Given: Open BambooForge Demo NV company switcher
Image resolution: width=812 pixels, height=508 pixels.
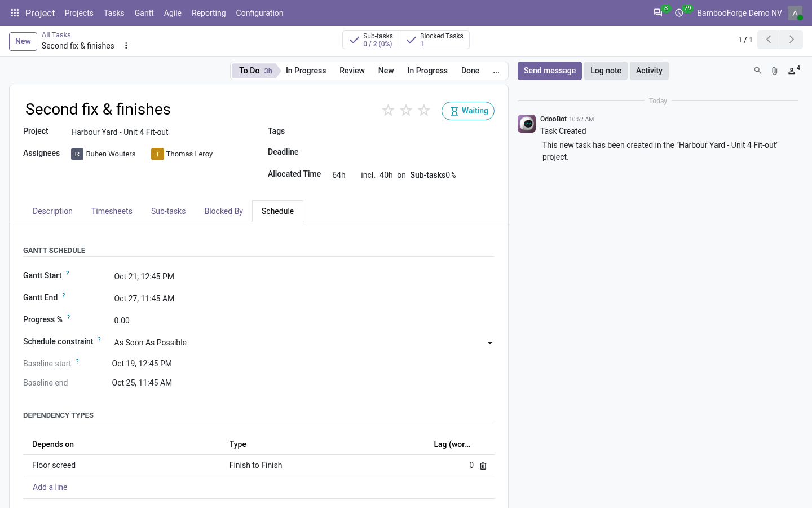Looking at the screenshot, I should coord(739,13).
